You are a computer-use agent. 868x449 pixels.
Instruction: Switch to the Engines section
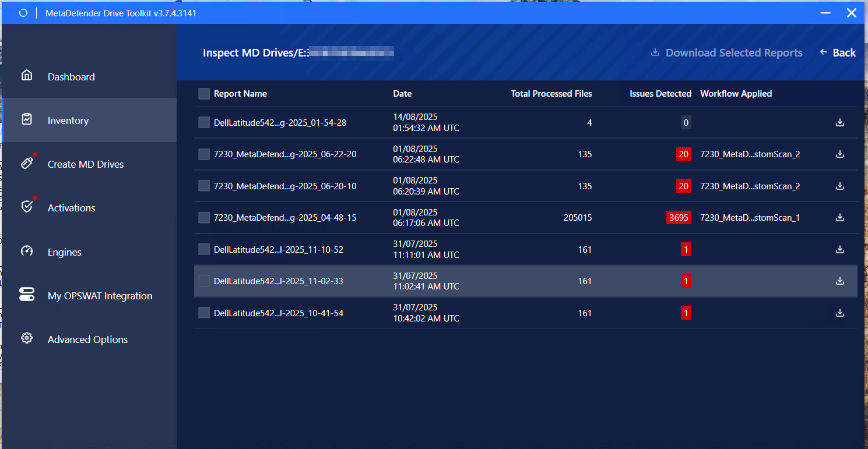pyautogui.click(x=89, y=252)
